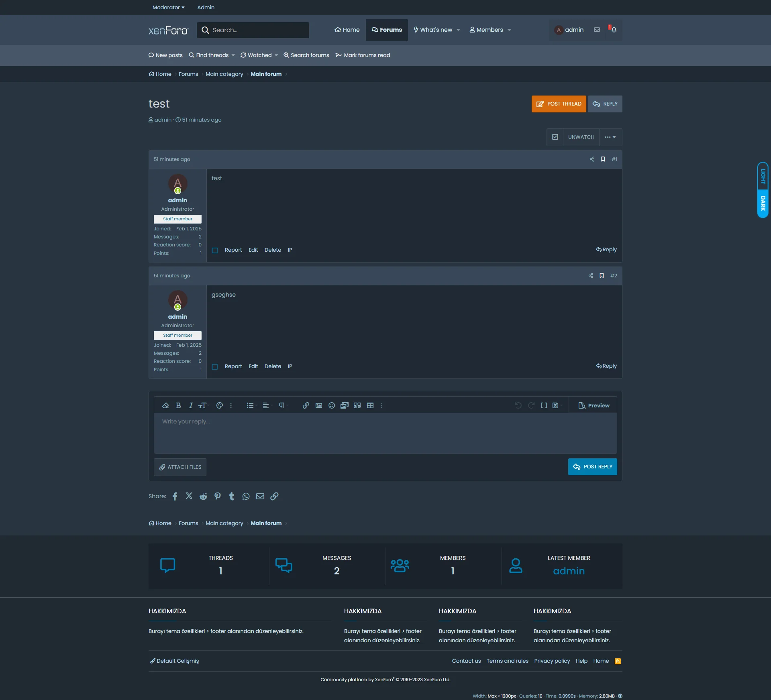Screen dimensions: 771x700
Task: Open the Home navigation tab
Action: click(x=347, y=30)
